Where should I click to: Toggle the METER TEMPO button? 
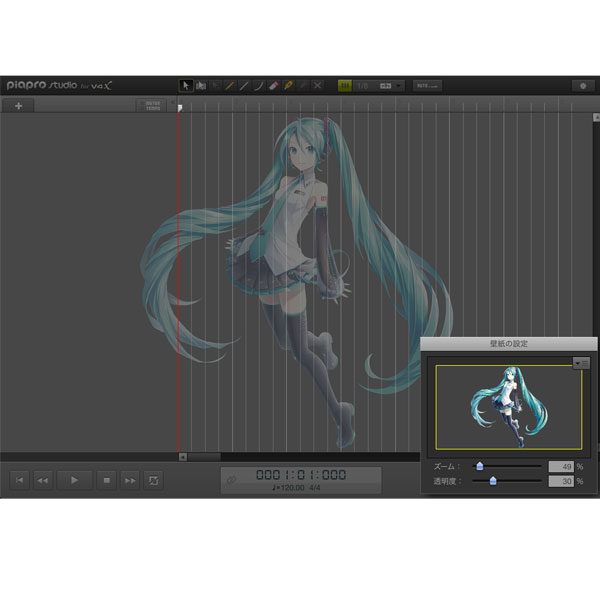(x=152, y=106)
